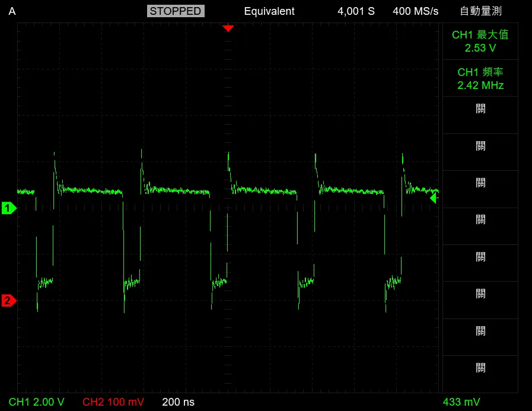Screen dimensions: 532x411
Task: Click the 4,001 S record length readout
Action: click(x=356, y=11)
